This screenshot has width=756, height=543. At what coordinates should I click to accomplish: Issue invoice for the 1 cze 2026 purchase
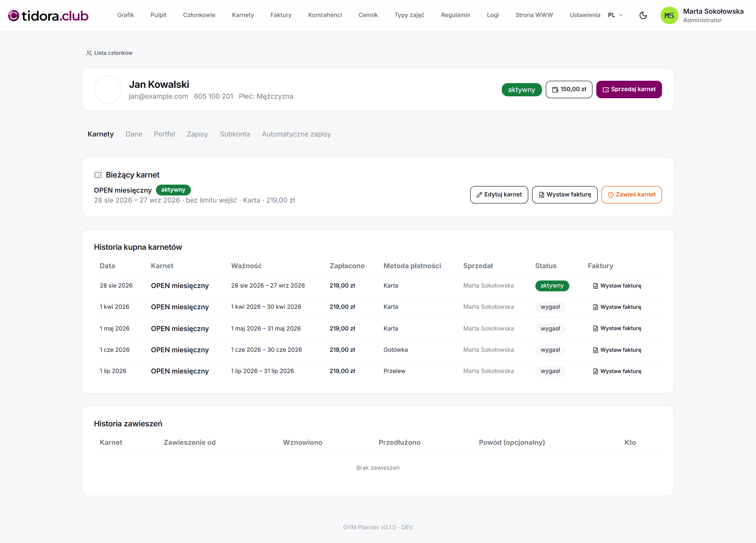[617, 350]
